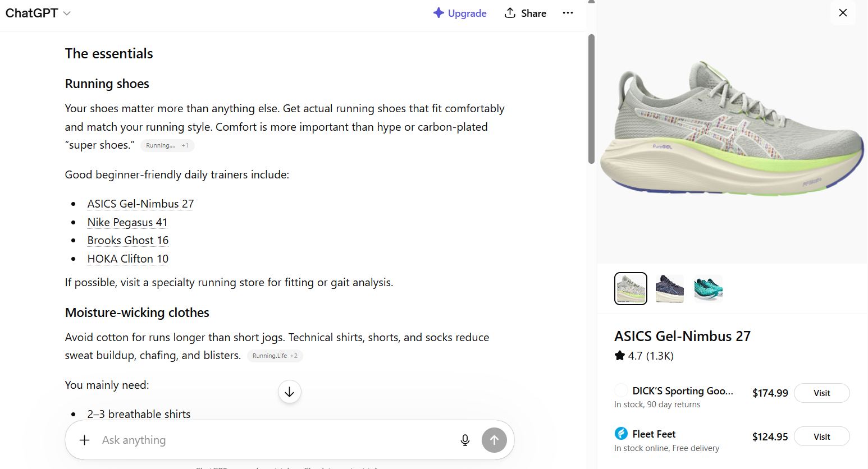Open the three-dot more options menu
The width and height of the screenshot is (868, 469).
tap(568, 13)
